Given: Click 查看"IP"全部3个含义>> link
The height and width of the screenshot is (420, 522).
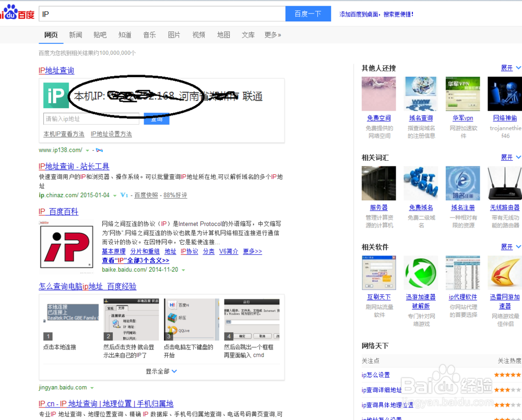Looking at the screenshot, I should (136, 260).
